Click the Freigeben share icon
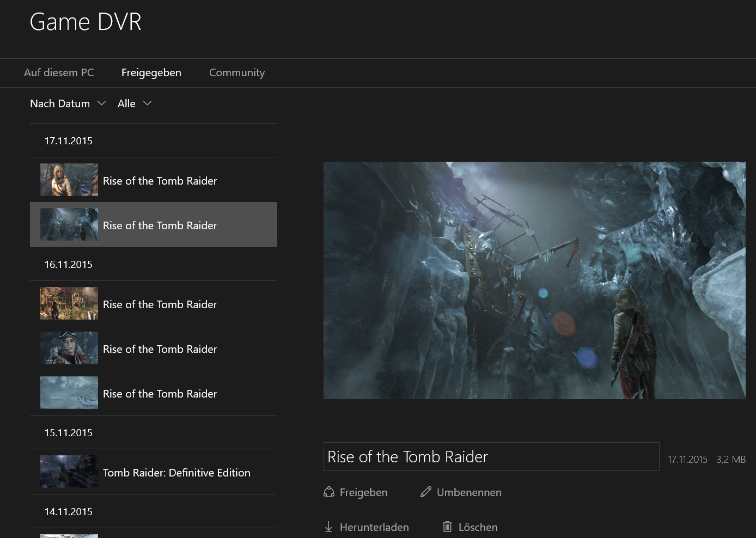This screenshot has width=756, height=538. (329, 492)
